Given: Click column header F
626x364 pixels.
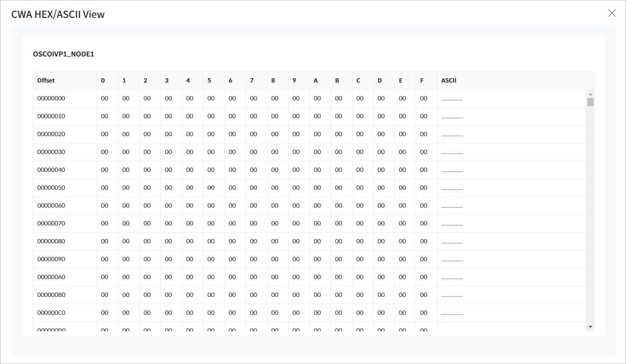Looking at the screenshot, I should [422, 81].
